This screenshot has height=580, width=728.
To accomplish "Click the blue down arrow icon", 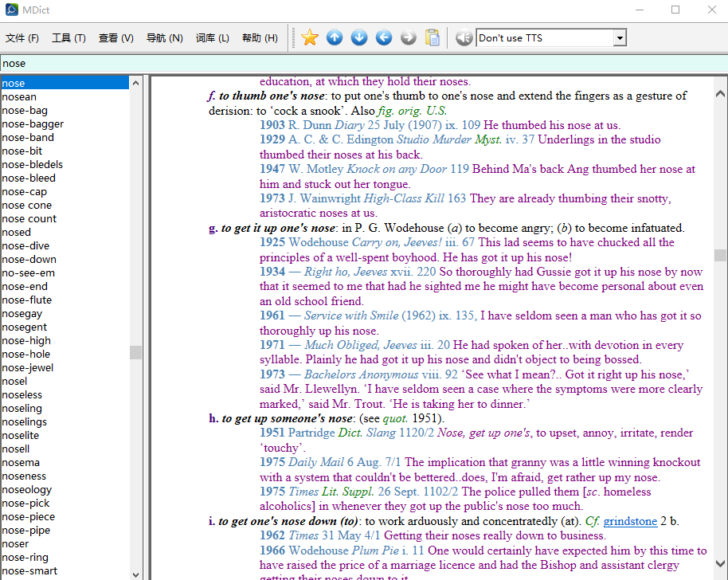I will (359, 37).
